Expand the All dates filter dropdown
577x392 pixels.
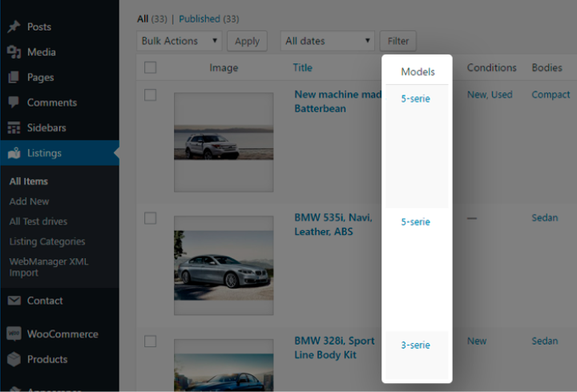pos(328,41)
